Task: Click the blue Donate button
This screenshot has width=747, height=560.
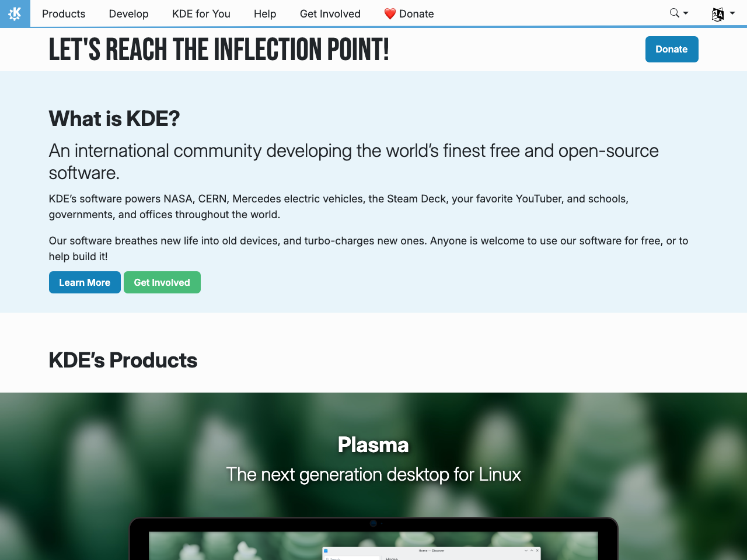Action: pos(671,49)
